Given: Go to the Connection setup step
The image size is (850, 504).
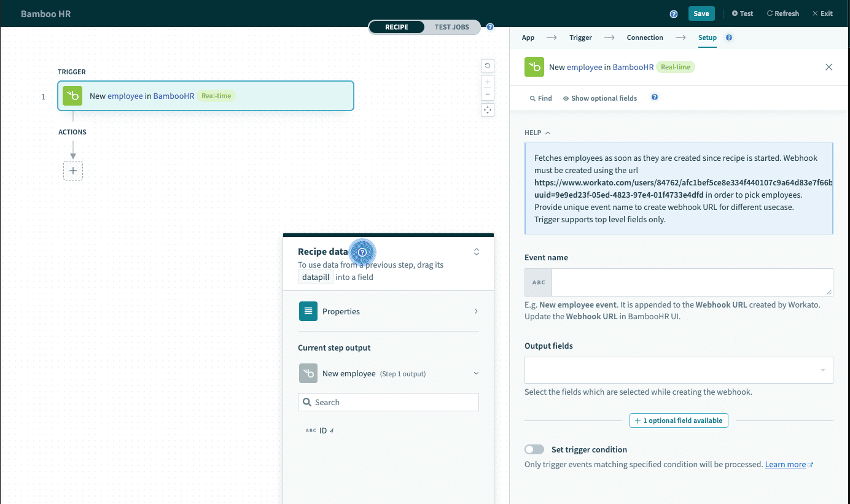Looking at the screenshot, I should pyautogui.click(x=644, y=37).
